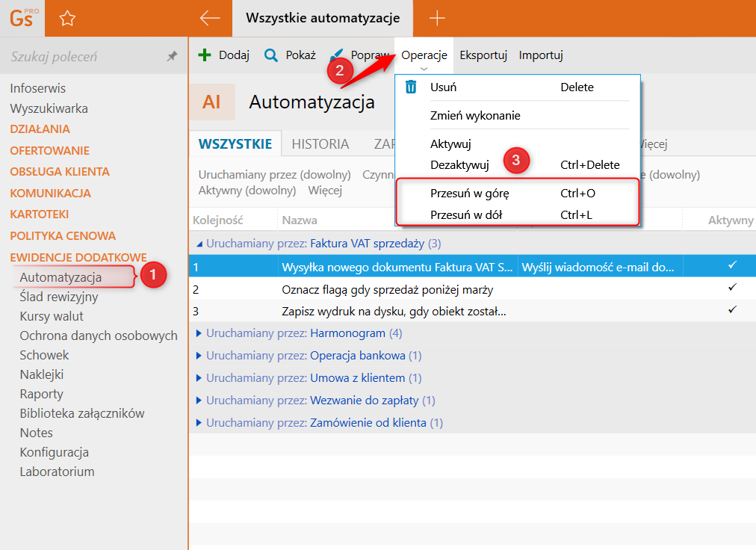Click the trash icon next to Usuń
This screenshot has width=756, height=550.
[411, 87]
